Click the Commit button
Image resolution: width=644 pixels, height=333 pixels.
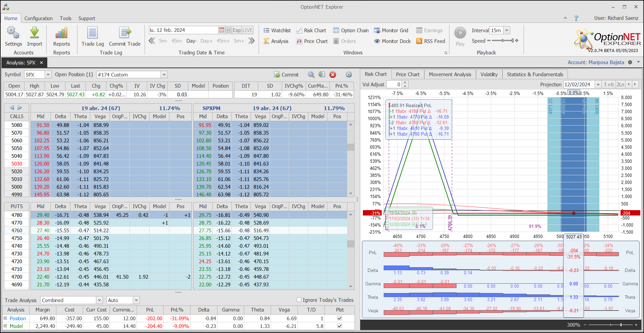click(x=286, y=75)
